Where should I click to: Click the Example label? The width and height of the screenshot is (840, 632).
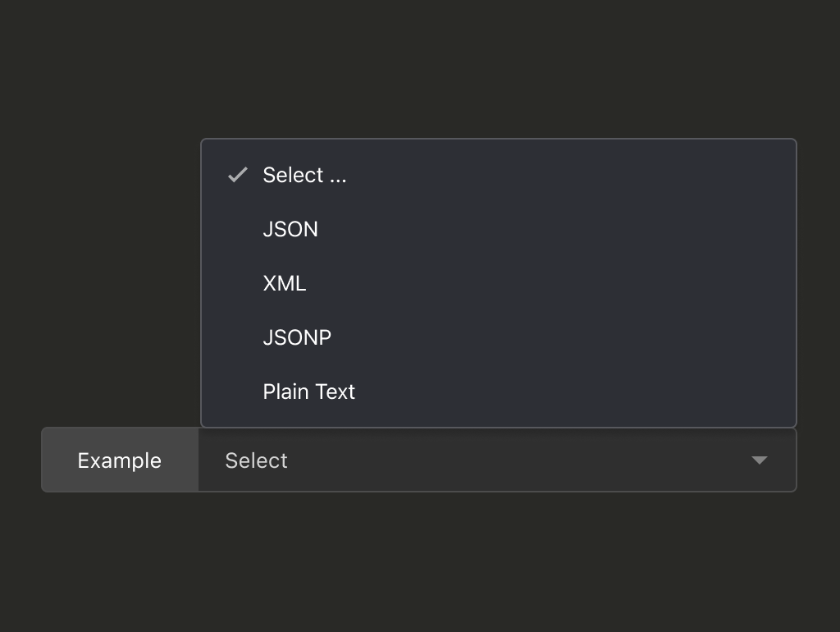[120, 460]
